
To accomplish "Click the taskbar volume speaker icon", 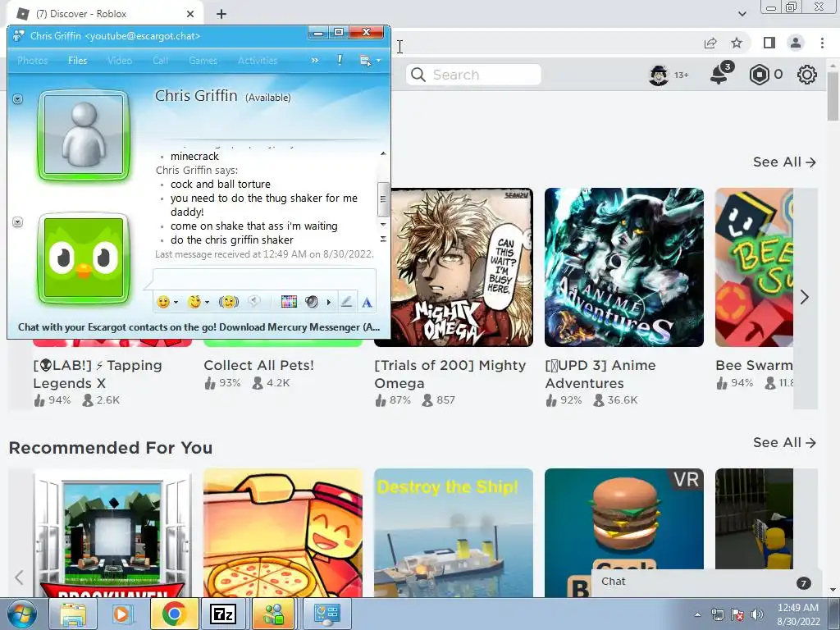I will 757,614.
